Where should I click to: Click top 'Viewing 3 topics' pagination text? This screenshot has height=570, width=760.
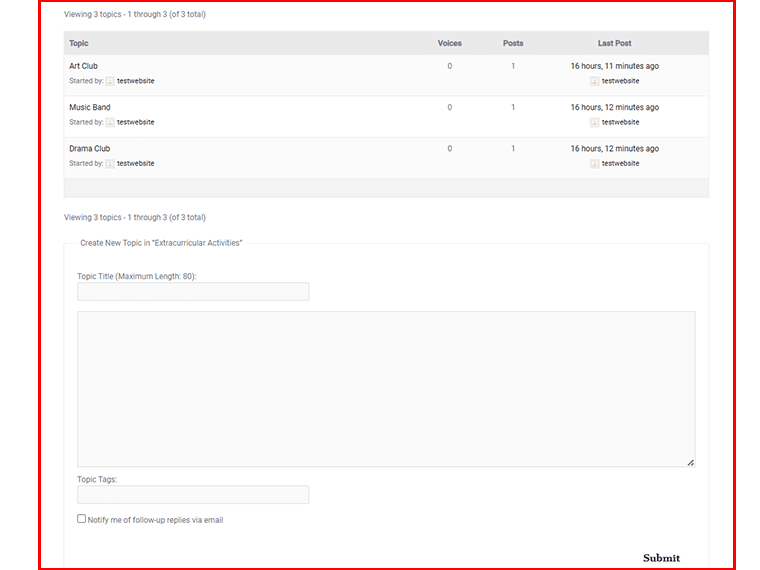pyautogui.click(x=135, y=15)
